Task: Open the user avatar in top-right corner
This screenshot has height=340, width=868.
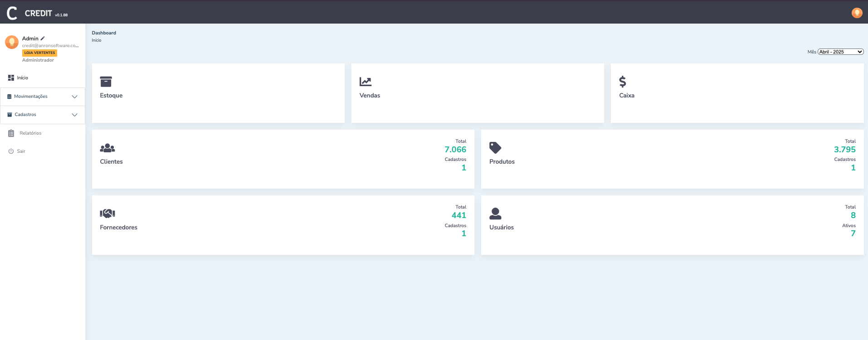Action: [857, 13]
